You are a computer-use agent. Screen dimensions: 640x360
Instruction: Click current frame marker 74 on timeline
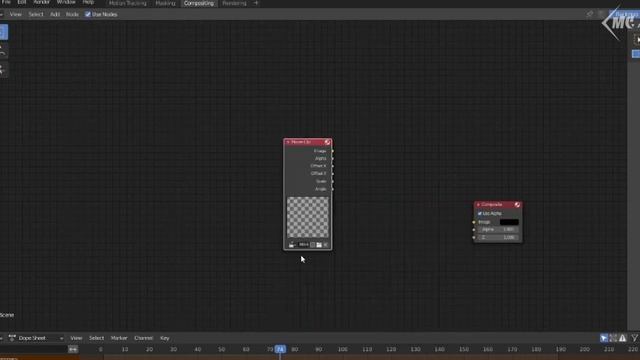click(x=280, y=349)
